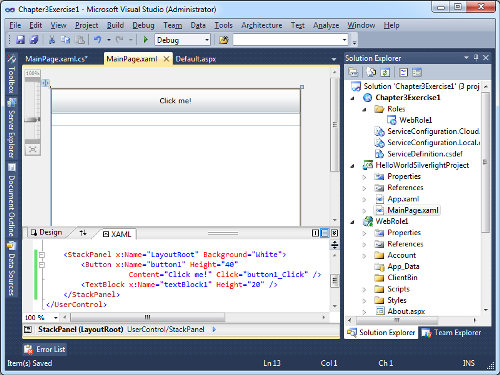Collapse the StackPanel code outlining box
The height and width of the screenshot is (375, 500).
42,255
